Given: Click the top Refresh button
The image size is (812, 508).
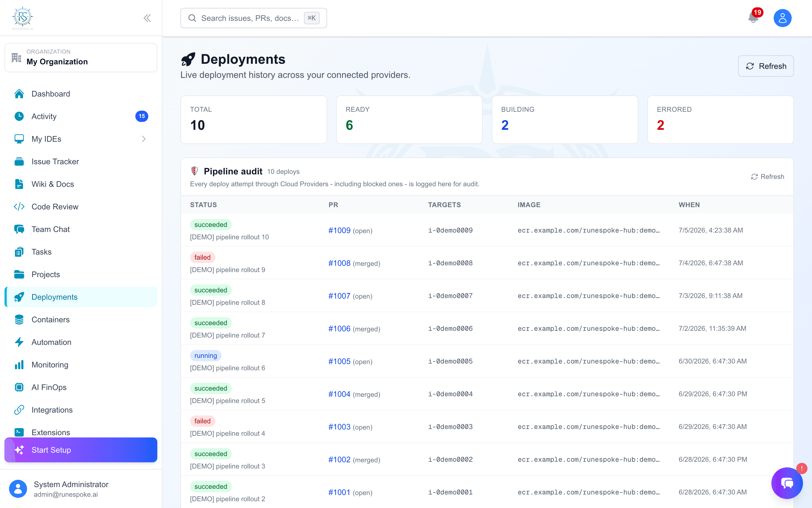Looking at the screenshot, I should pos(766,66).
